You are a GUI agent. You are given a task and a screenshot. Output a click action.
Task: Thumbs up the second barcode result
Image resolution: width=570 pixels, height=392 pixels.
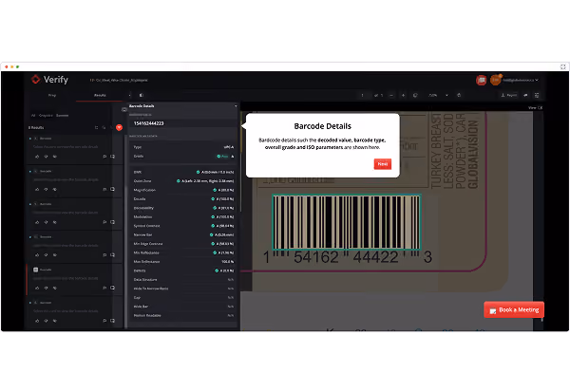pyautogui.click(x=37, y=189)
